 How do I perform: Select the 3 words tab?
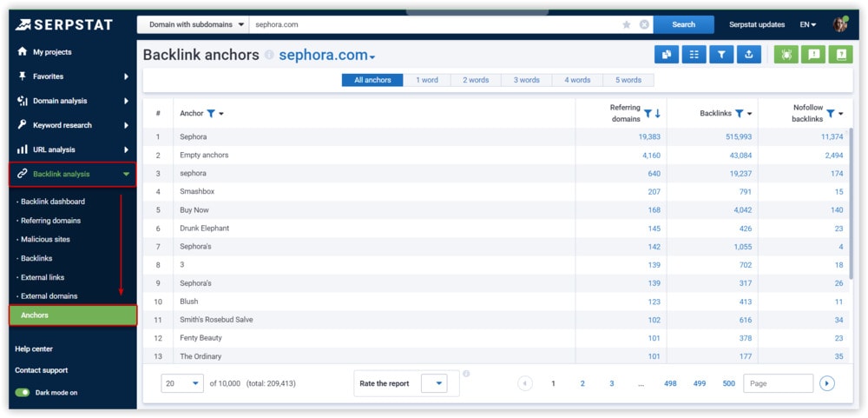(527, 80)
